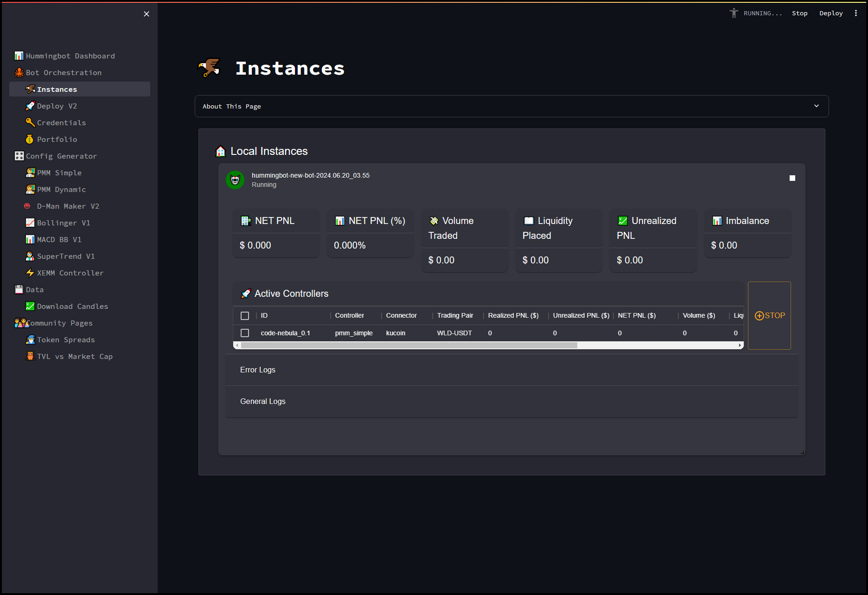Click the key icon for Credentials

click(x=30, y=122)
